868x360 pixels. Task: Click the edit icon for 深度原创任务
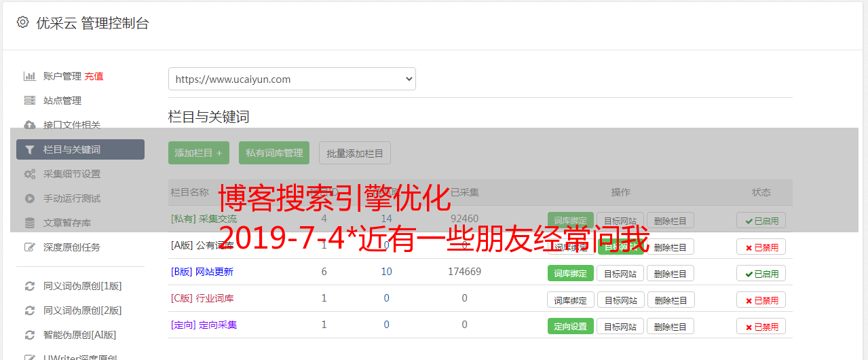pos(29,247)
